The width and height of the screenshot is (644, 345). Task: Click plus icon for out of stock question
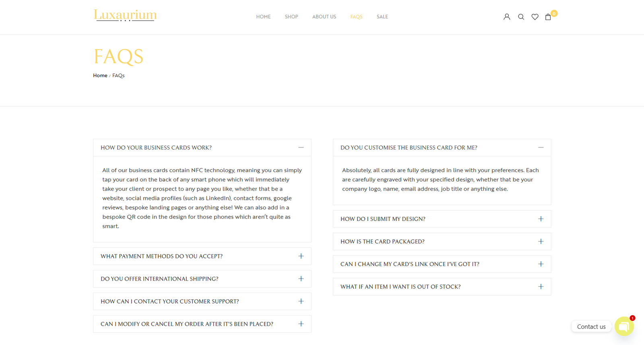pyautogui.click(x=541, y=287)
